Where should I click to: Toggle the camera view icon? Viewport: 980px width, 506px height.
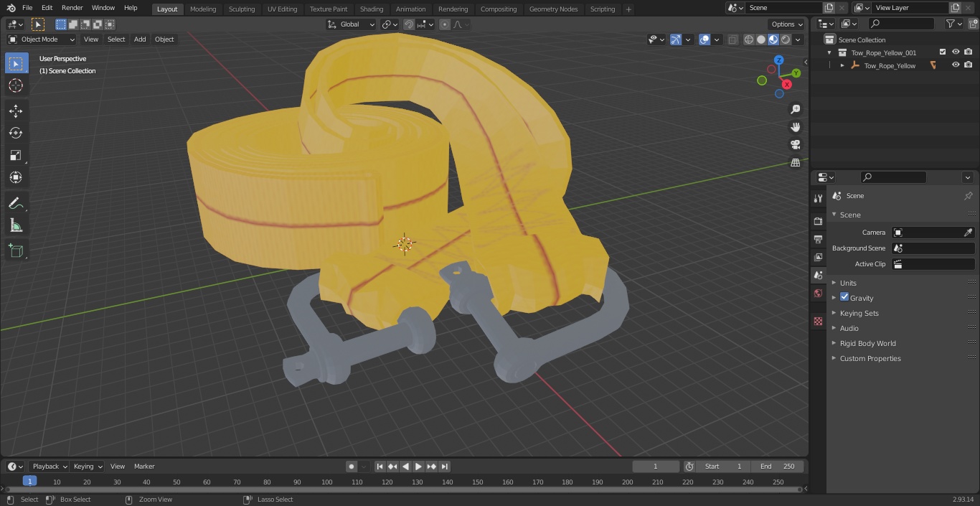click(x=795, y=145)
